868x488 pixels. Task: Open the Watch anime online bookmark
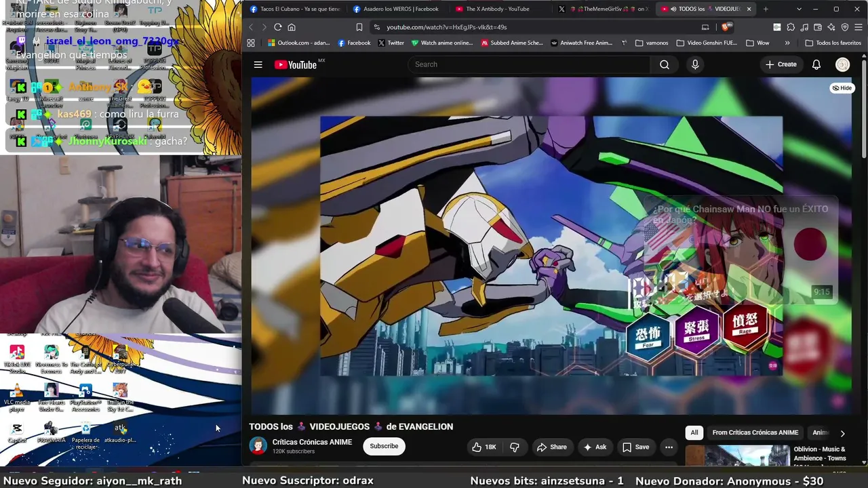[x=442, y=43]
